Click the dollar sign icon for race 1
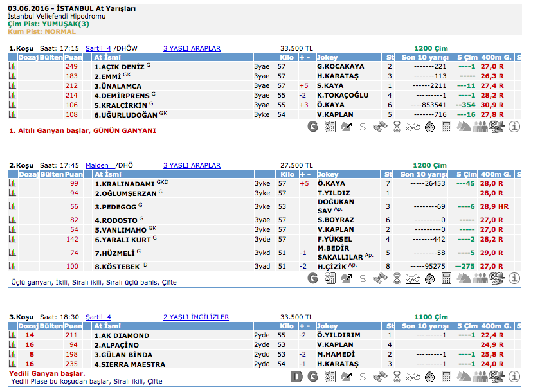The height and width of the screenshot is (392, 533). tap(363, 127)
